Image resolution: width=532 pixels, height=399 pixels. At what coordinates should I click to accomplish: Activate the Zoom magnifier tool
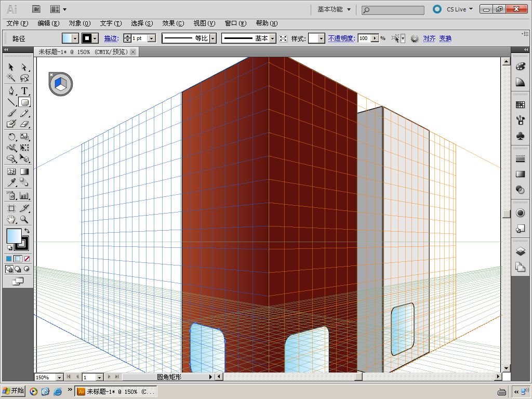tap(24, 220)
